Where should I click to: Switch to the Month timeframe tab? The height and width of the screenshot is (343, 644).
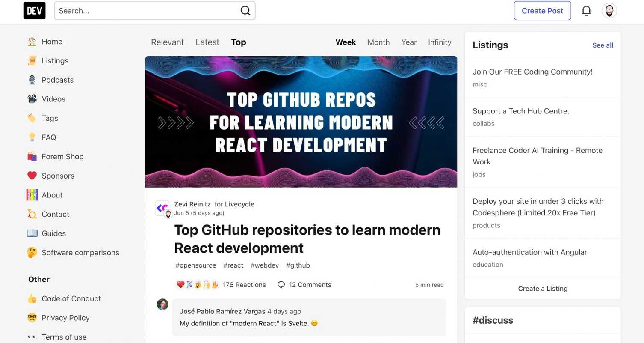378,42
